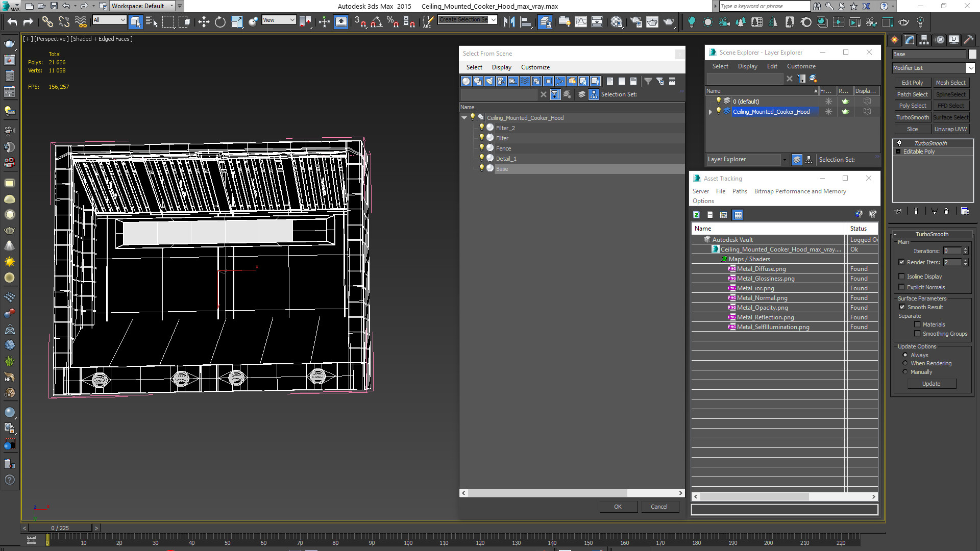This screenshot has width=980, height=551.
Task: Toggle the 3D Snaps icon
Action: [x=360, y=21]
